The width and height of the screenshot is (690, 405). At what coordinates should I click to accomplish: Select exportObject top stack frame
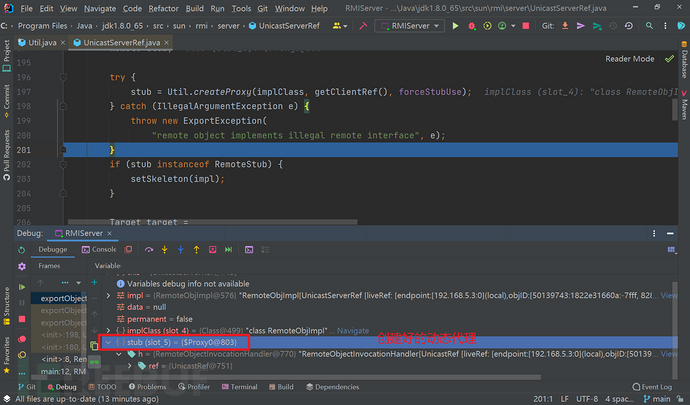click(59, 298)
